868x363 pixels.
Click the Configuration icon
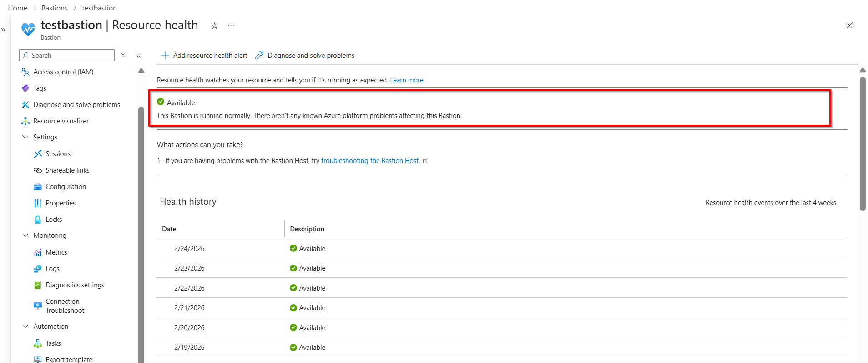(x=38, y=187)
